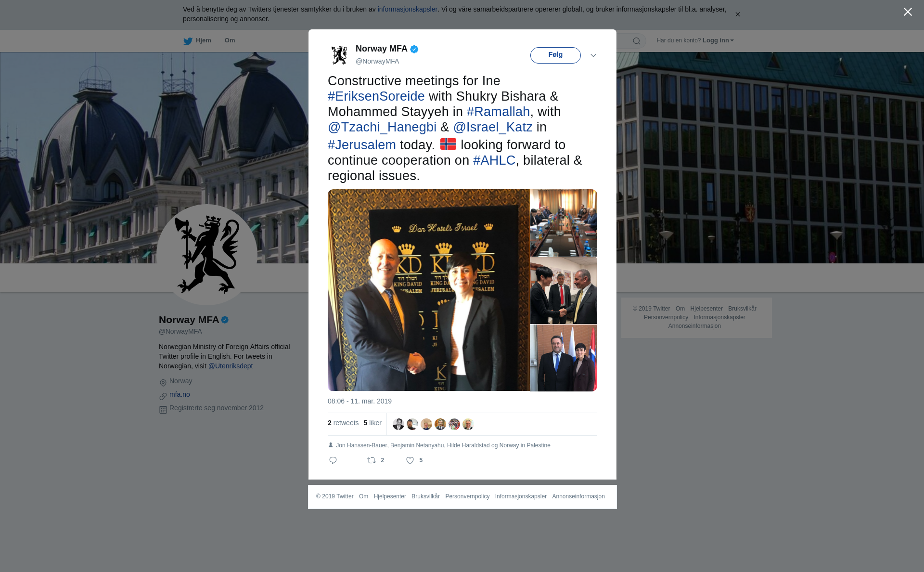View the 2 retweets list
Screen dimensions: 924x572
point(343,423)
